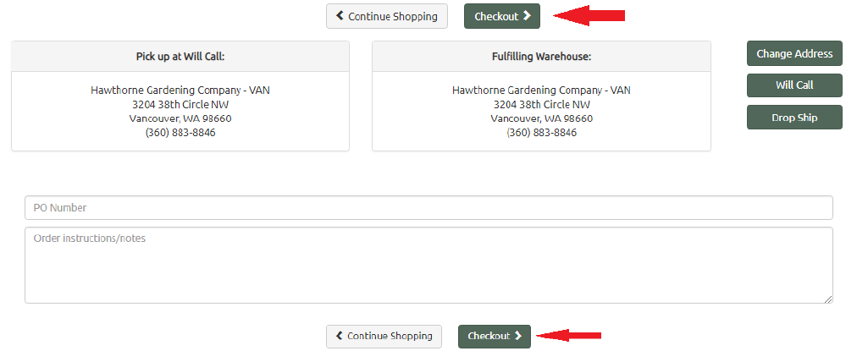868x362 pixels.
Task: Focus the PO Number field
Action: (428, 208)
